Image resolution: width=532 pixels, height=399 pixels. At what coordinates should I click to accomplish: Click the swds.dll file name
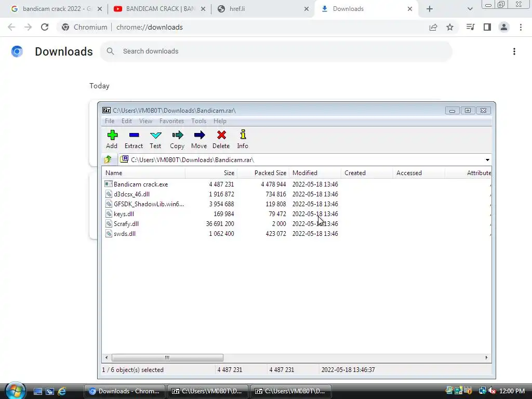tap(125, 233)
